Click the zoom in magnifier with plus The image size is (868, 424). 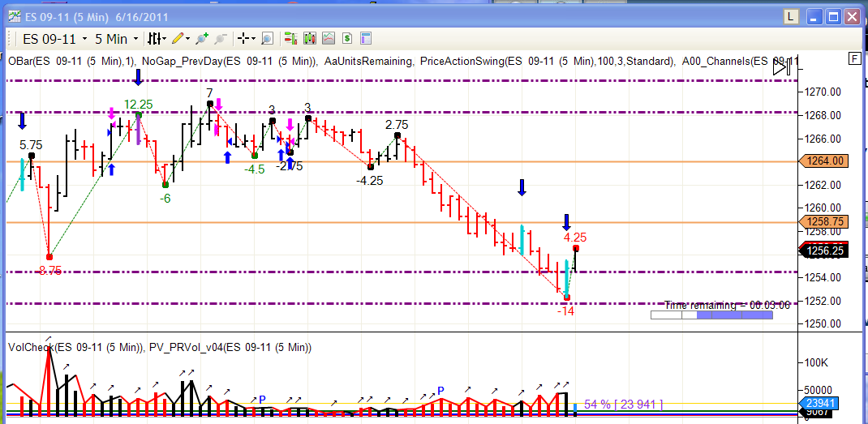[x=202, y=39]
